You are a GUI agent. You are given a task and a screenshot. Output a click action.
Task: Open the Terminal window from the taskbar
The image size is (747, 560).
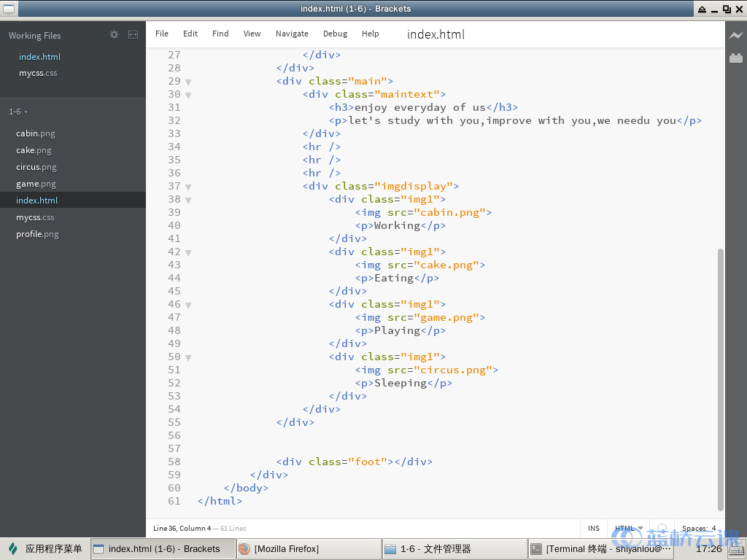coord(600,548)
